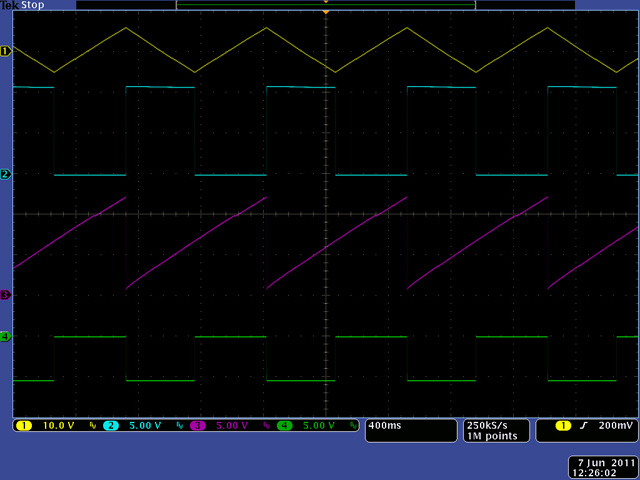Click channel 4 badge in bottom readout
The width and height of the screenshot is (640, 480).
[285, 426]
